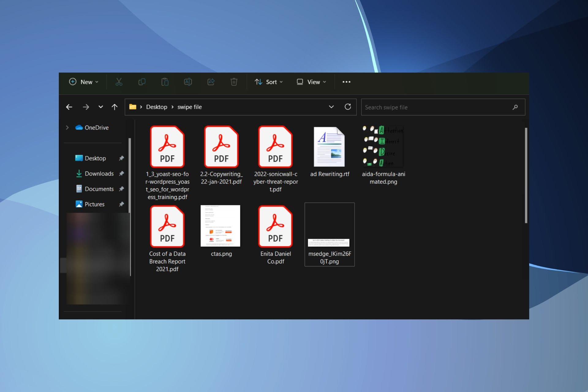
Task: Click the search magnifier icon
Action: pyautogui.click(x=515, y=107)
